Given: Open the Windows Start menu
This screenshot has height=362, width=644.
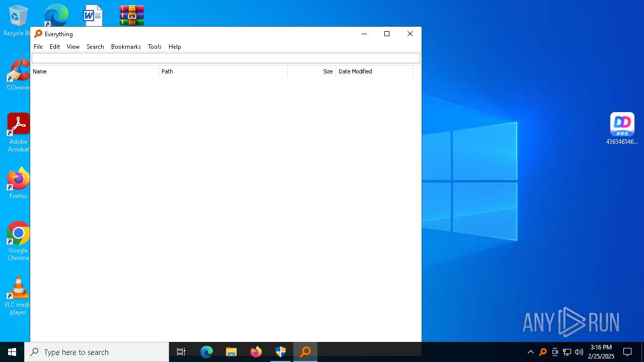Looking at the screenshot, I should click(x=12, y=352).
